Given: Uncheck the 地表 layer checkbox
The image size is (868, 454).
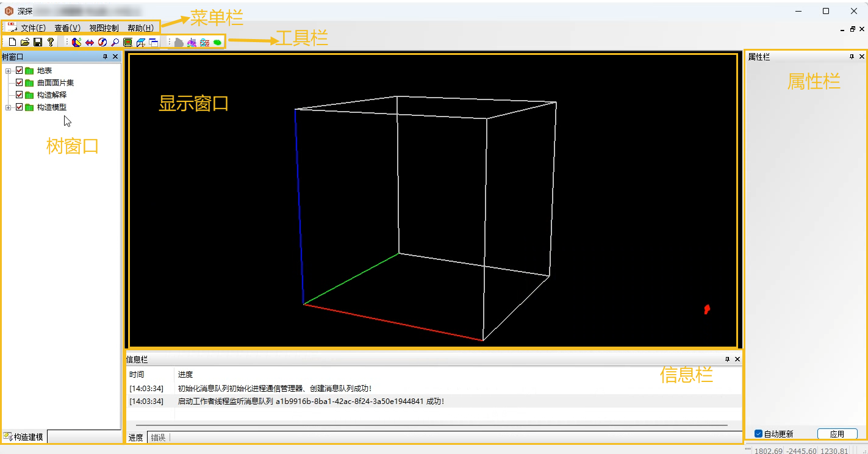Looking at the screenshot, I should coord(19,71).
